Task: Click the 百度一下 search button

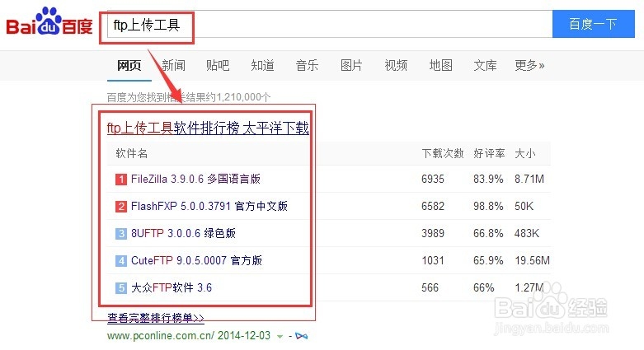Action: click(x=593, y=24)
